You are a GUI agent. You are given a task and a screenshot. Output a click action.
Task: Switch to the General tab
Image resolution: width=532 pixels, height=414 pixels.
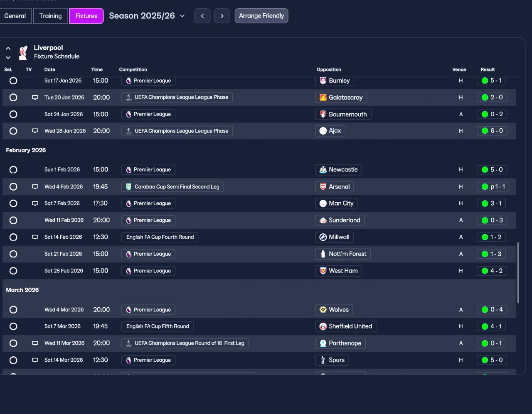click(15, 16)
